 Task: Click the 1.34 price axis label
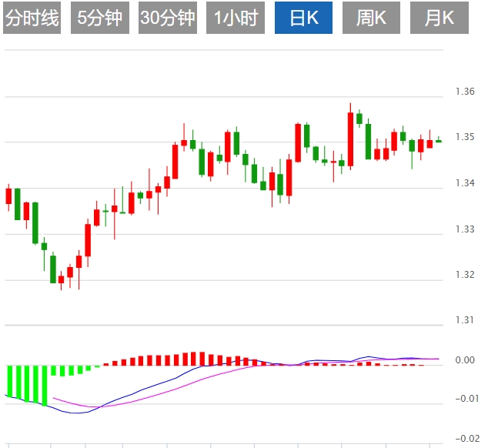point(465,183)
